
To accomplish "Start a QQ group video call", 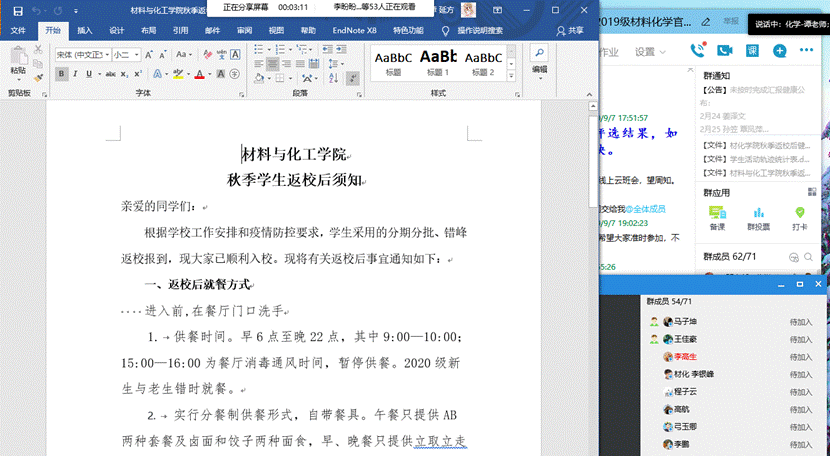I will 724,51.
